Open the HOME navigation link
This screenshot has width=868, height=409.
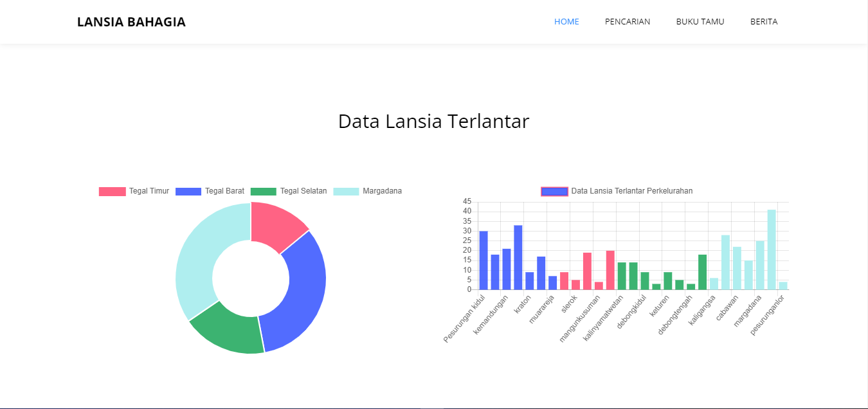(x=566, y=22)
